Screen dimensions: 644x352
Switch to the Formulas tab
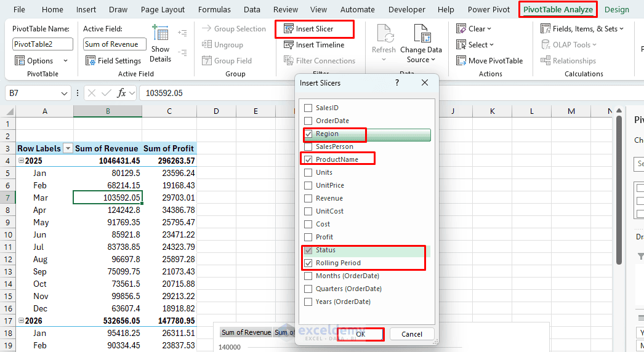point(214,9)
